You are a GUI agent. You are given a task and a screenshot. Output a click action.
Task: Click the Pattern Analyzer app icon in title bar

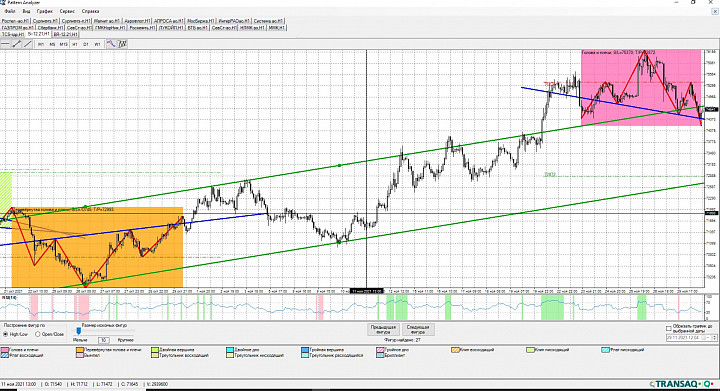coord(4,2)
